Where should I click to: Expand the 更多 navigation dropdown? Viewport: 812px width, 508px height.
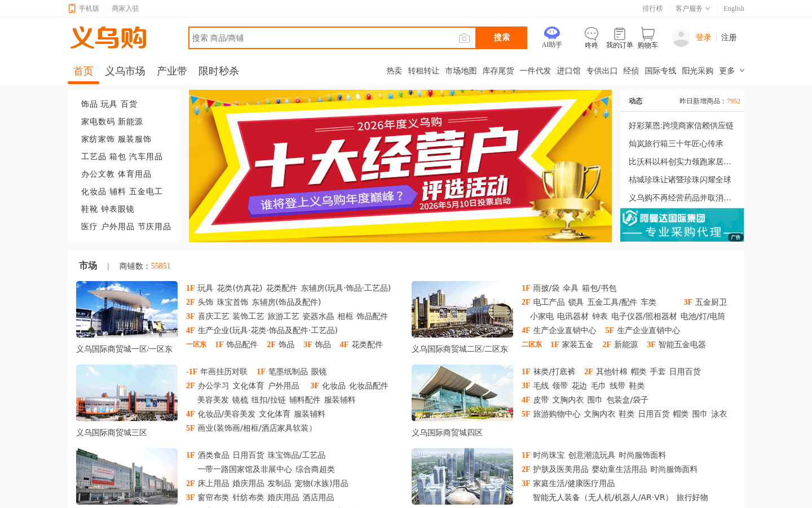731,71
